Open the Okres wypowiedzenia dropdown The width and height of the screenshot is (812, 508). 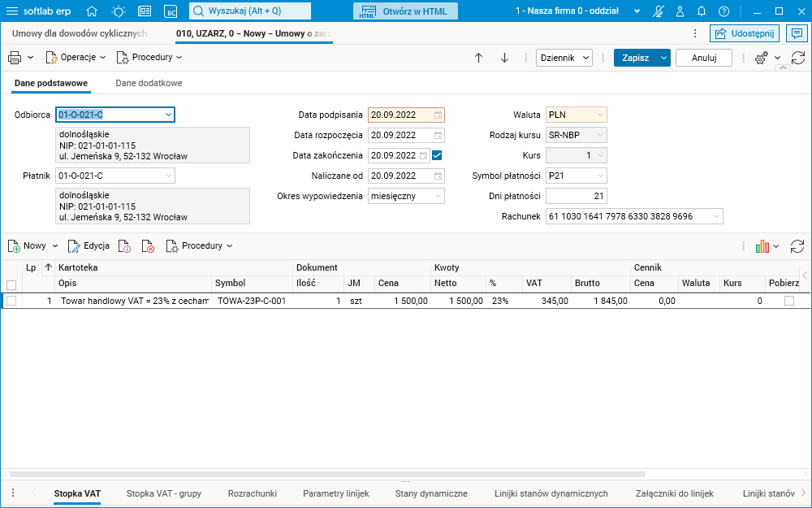click(x=438, y=196)
